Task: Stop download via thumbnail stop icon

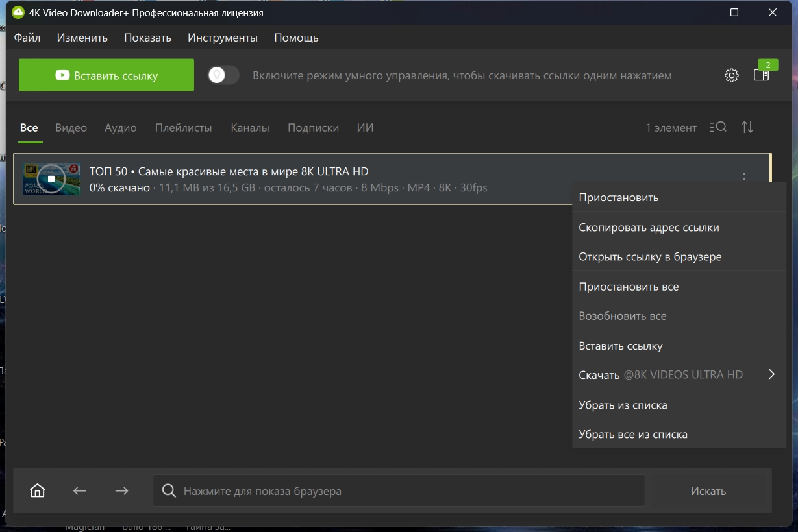Action: coord(51,179)
